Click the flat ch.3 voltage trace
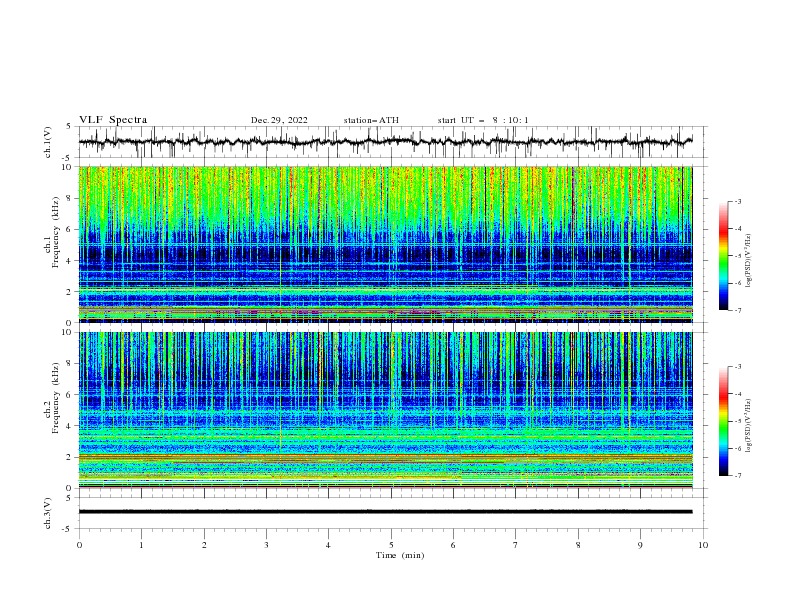 pyautogui.click(x=385, y=512)
